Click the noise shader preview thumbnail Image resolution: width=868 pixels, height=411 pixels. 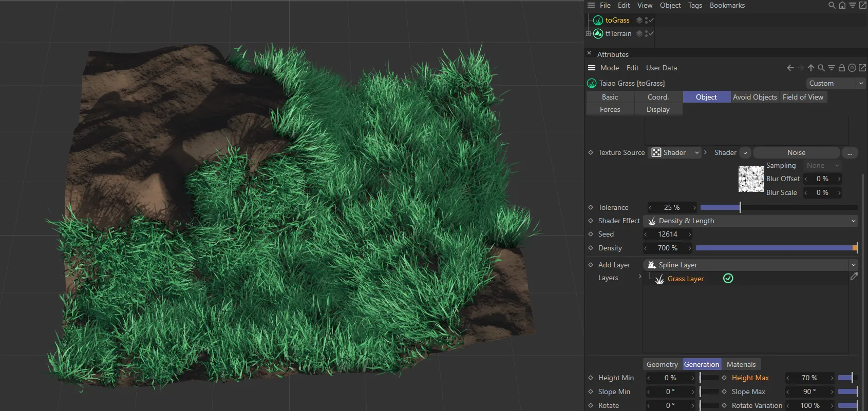point(751,179)
